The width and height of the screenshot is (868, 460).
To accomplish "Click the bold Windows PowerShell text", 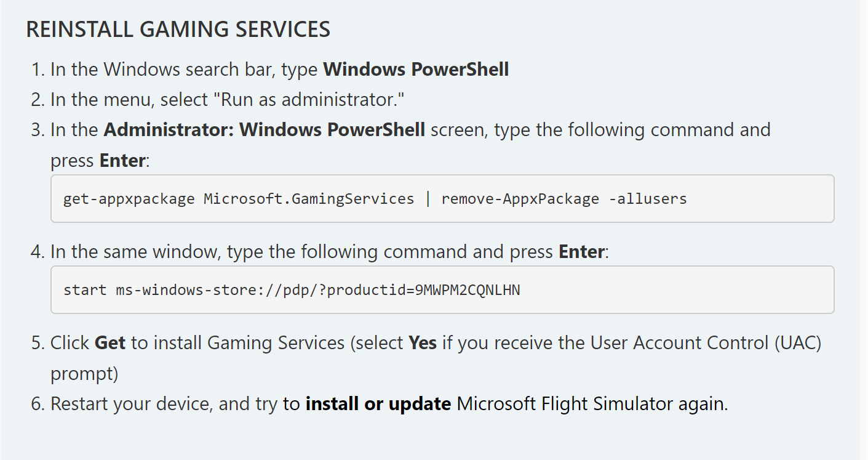I will [416, 69].
